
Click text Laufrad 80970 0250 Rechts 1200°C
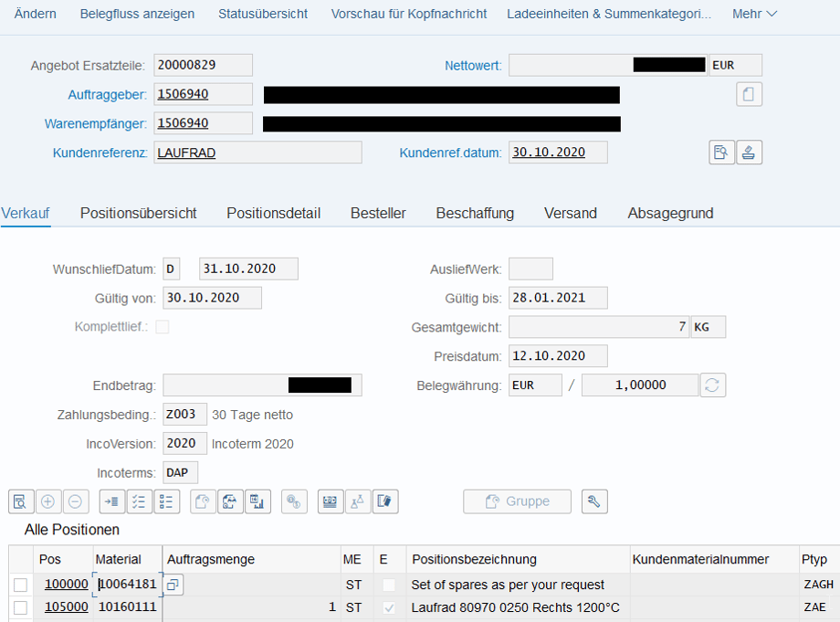pos(515,607)
